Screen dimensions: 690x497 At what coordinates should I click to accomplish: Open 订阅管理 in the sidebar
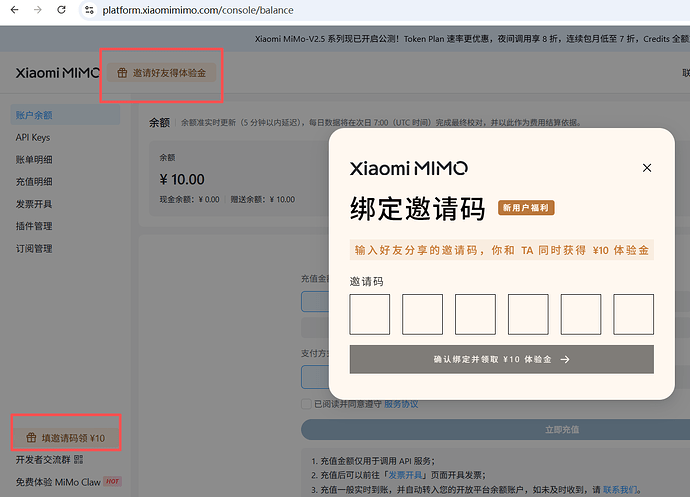click(34, 248)
